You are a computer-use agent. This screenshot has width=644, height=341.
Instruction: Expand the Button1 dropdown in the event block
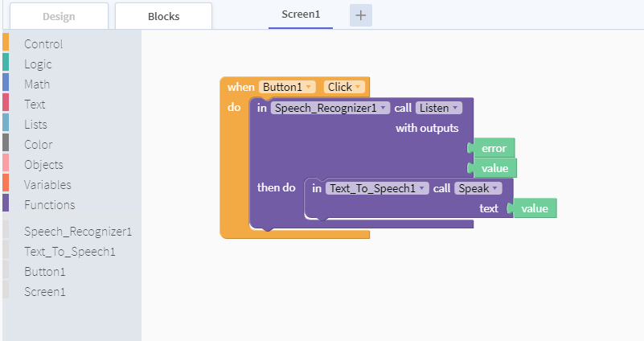tap(288, 87)
